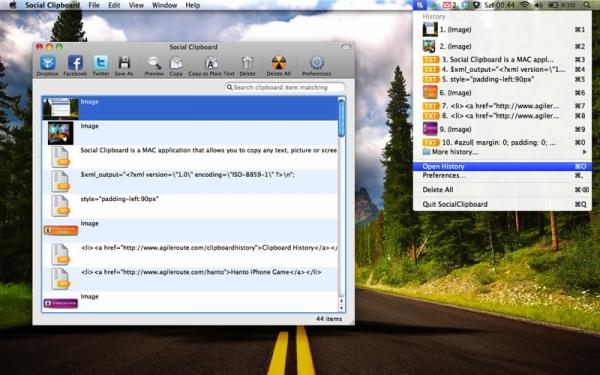The height and width of the screenshot is (375, 600).
Task: Click the Delete trash icon
Action: 247,65
